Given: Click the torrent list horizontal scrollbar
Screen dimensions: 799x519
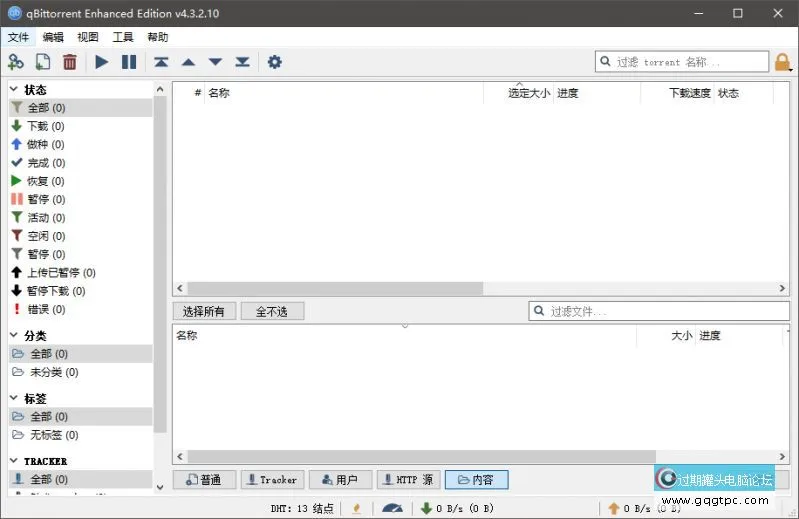Looking at the screenshot, I should click(x=330, y=288).
